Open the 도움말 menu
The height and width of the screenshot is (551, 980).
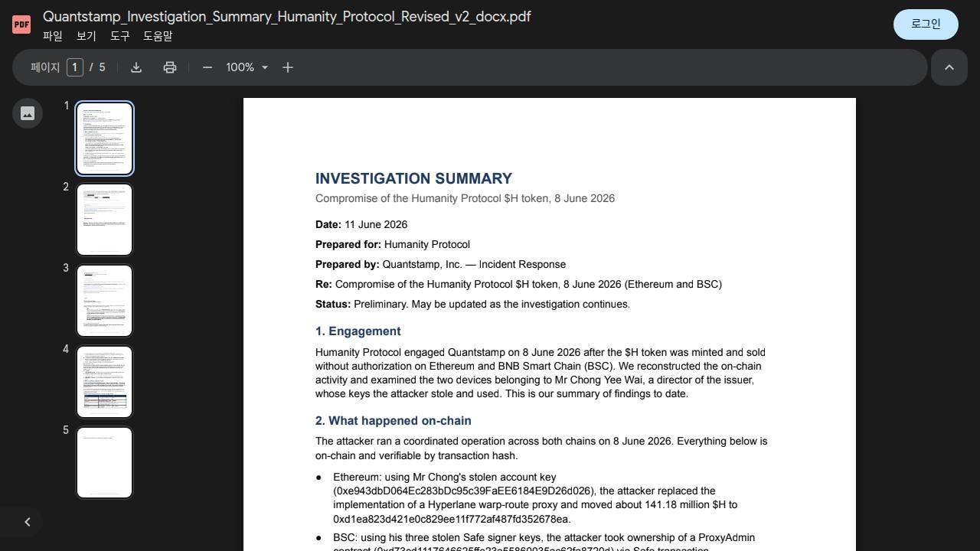[158, 36]
